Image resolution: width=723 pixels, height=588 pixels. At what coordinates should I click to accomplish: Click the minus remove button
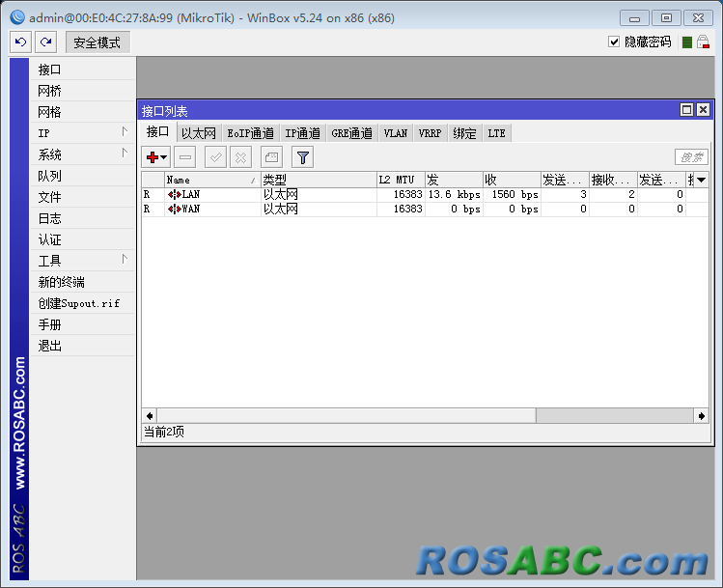185,157
